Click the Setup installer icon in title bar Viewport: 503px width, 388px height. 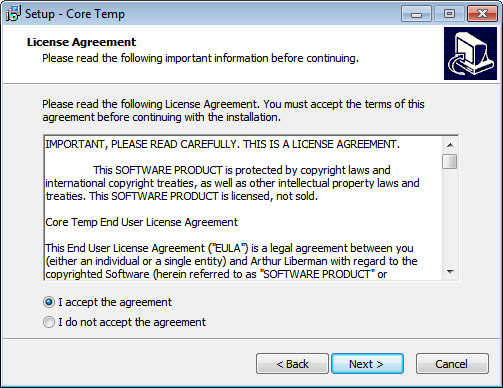13,14
